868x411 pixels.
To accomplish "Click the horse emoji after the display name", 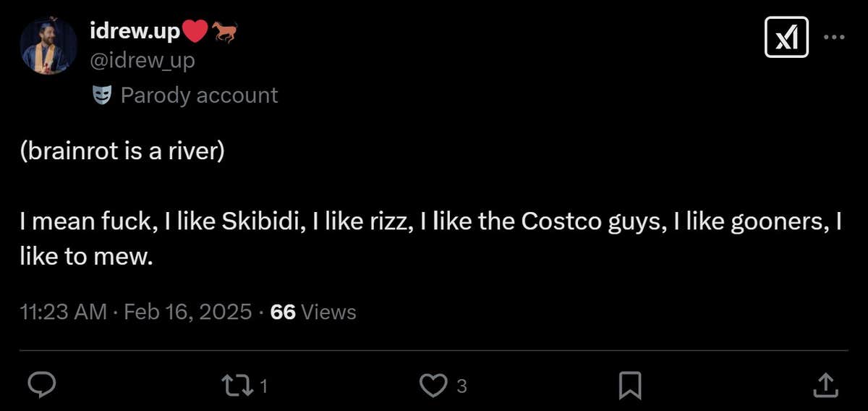I will pyautogui.click(x=224, y=30).
